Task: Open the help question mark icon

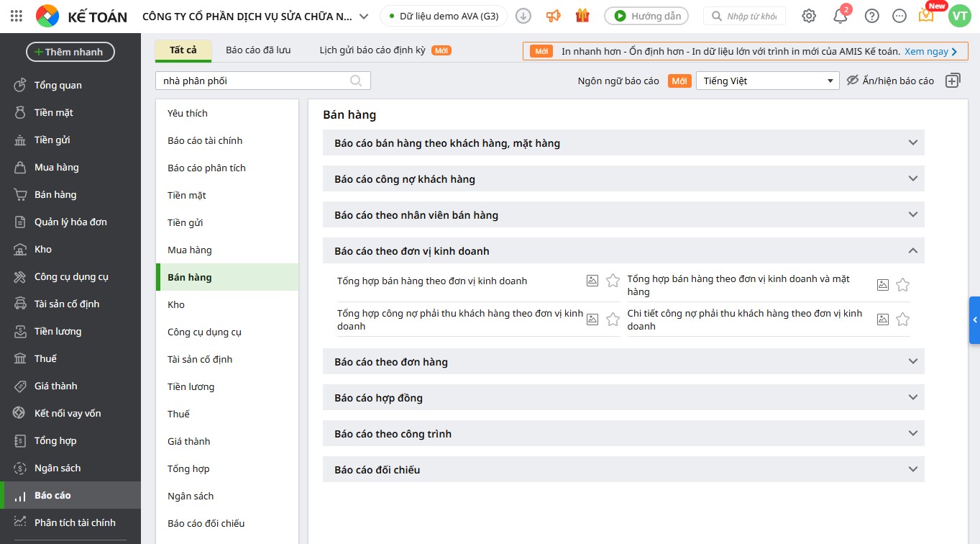Action: pyautogui.click(x=871, y=16)
